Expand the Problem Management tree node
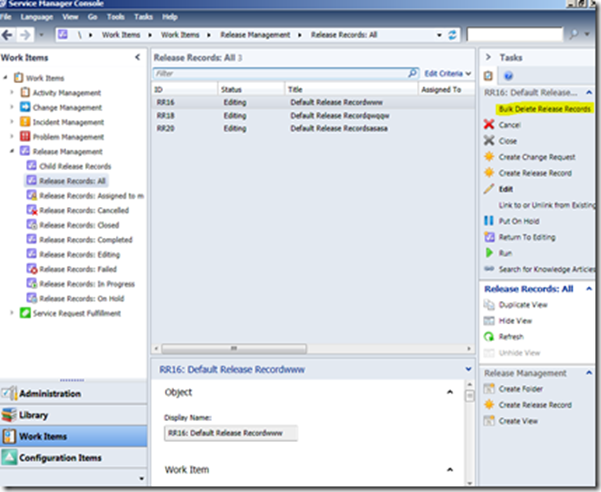 tap(11, 136)
